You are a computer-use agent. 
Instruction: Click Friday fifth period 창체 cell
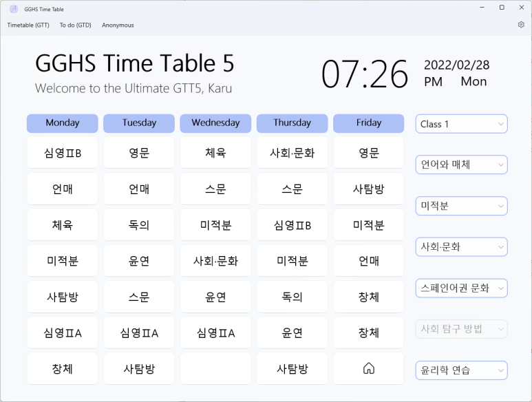(369, 297)
